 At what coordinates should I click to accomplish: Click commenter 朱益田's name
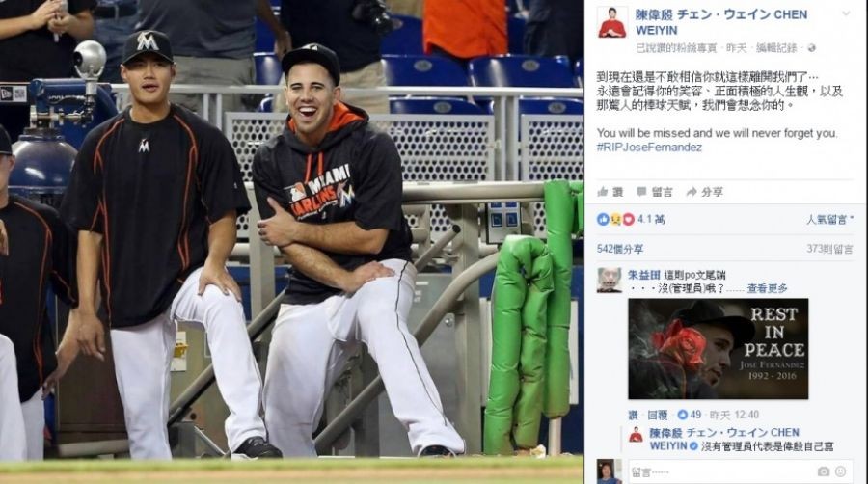pyautogui.click(x=644, y=275)
